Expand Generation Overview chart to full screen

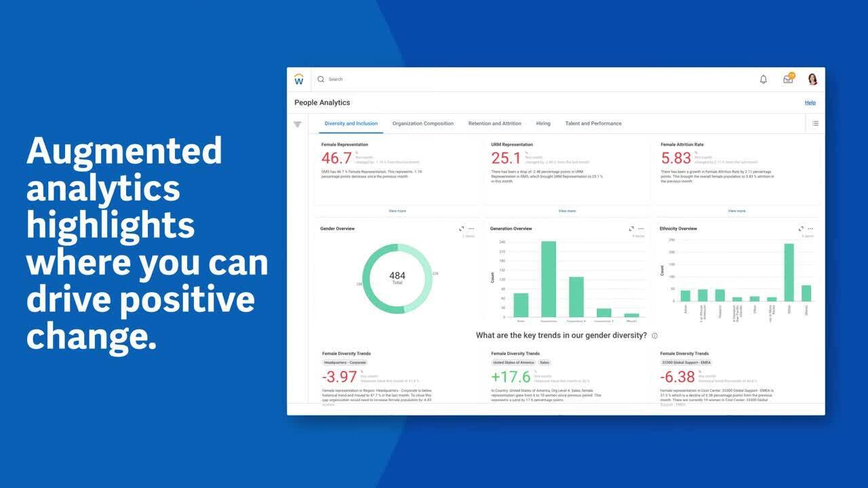(631, 229)
